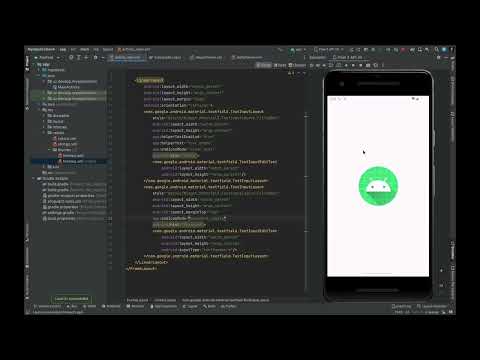Take emulator screenshot with camera icon

pyautogui.click(x=368, y=65)
